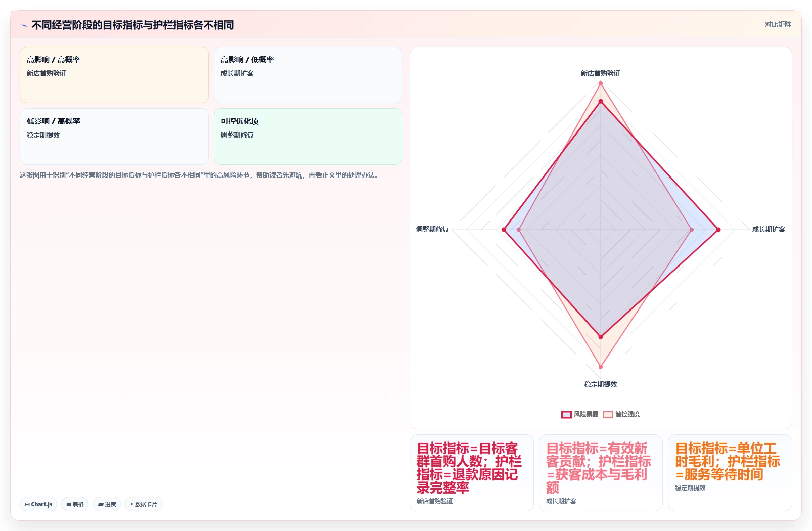
Task: Click the 稳定期提效 radar axis label
Action: pyautogui.click(x=601, y=384)
